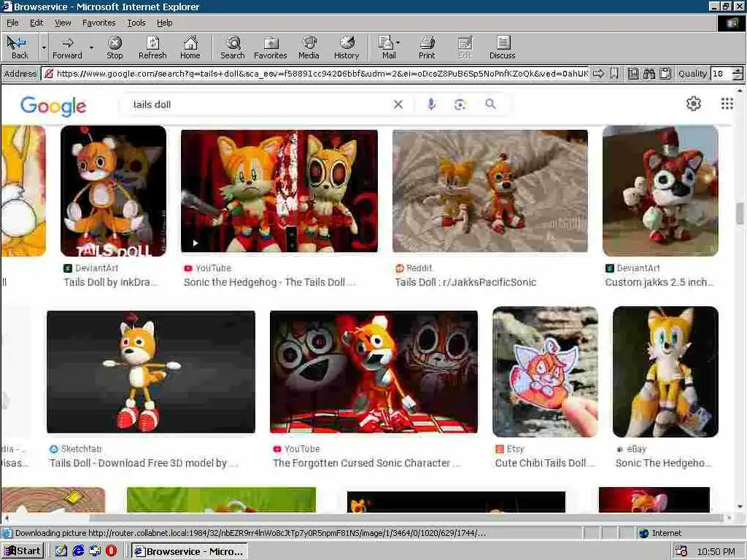Open the Favorites menu

[x=98, y=23]
